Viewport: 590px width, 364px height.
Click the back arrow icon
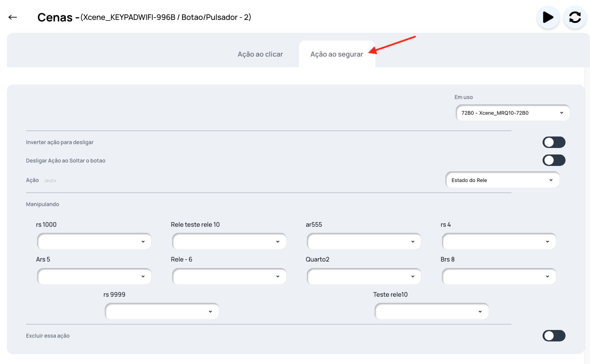pyautogui.click(x=13, y=17)
